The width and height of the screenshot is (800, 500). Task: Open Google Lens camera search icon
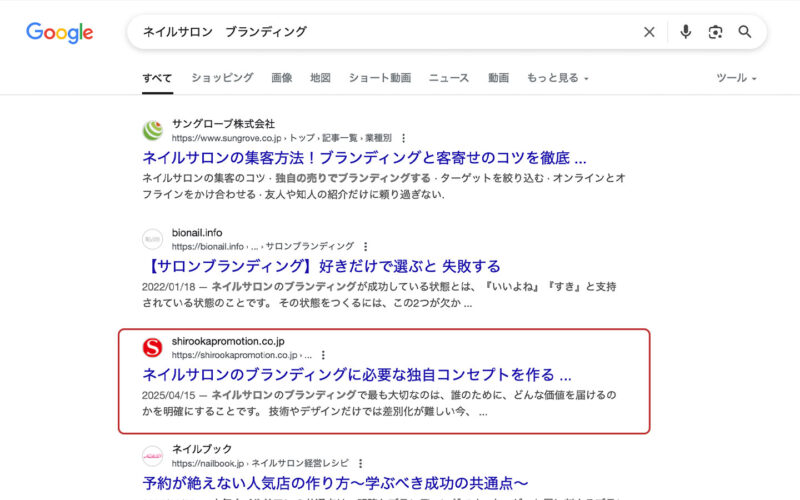coord(715,32)
